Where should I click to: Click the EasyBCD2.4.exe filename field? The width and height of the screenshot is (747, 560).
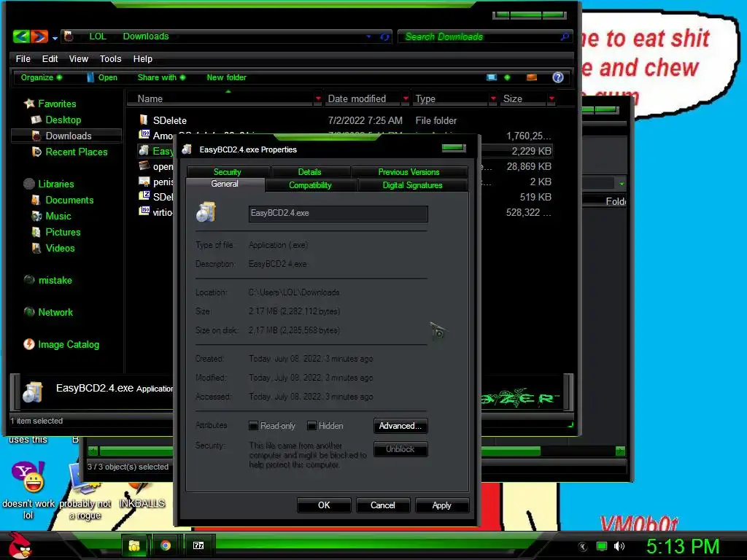tap(338, 214)
